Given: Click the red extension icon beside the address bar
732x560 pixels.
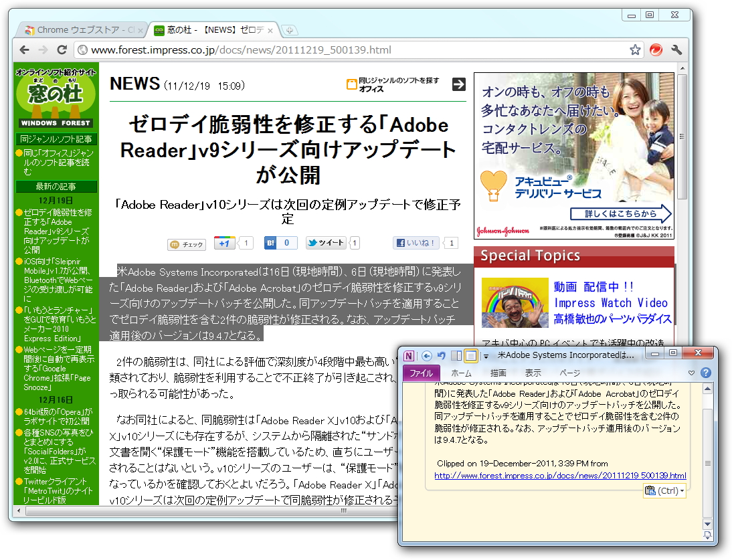Looking at the screenshot, I should (656, 50).
